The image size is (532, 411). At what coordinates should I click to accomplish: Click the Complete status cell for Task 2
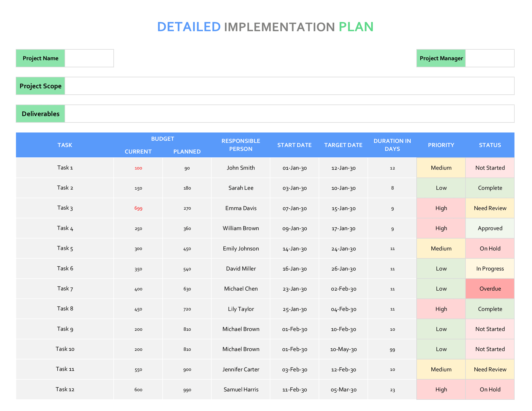pyautogui.click(x=490, y=188)
